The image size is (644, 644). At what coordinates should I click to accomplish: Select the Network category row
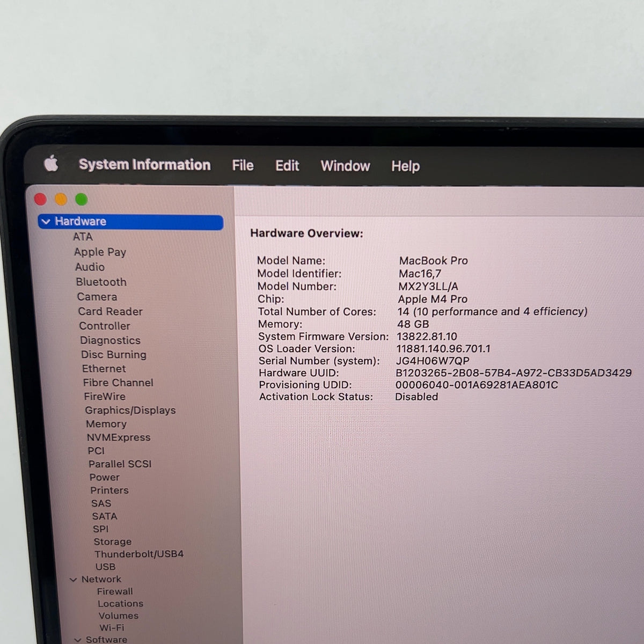pyautogui.click(x=101, y=580)
